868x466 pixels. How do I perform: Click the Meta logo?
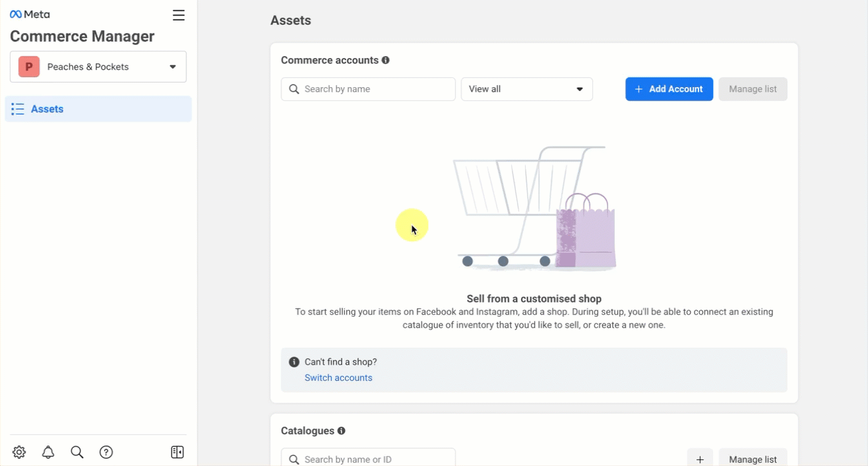30,15
